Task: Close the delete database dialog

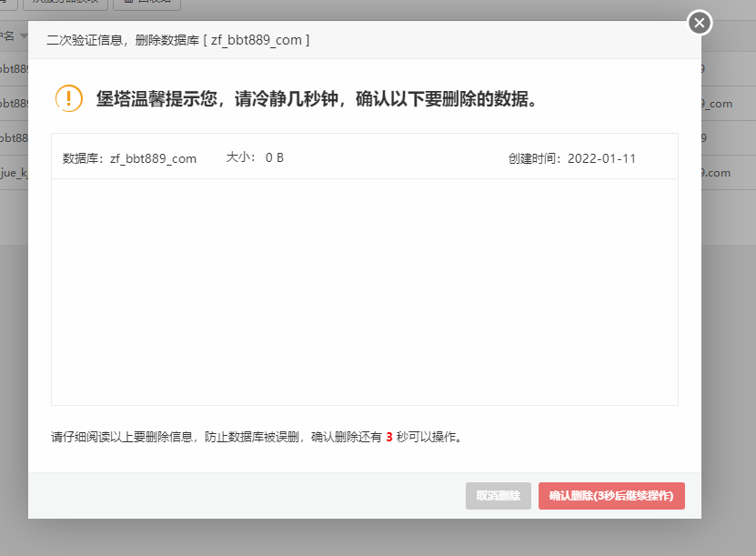Action: tap(700, 23)
